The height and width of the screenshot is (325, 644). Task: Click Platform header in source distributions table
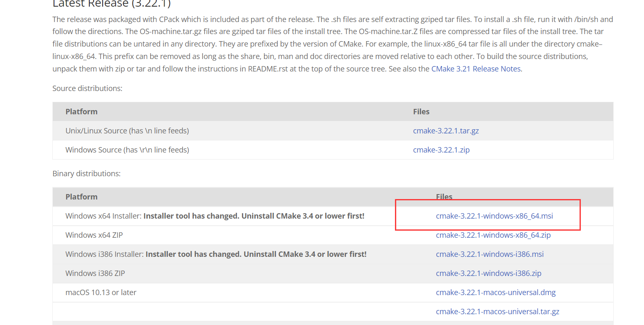tap(81, 112)
